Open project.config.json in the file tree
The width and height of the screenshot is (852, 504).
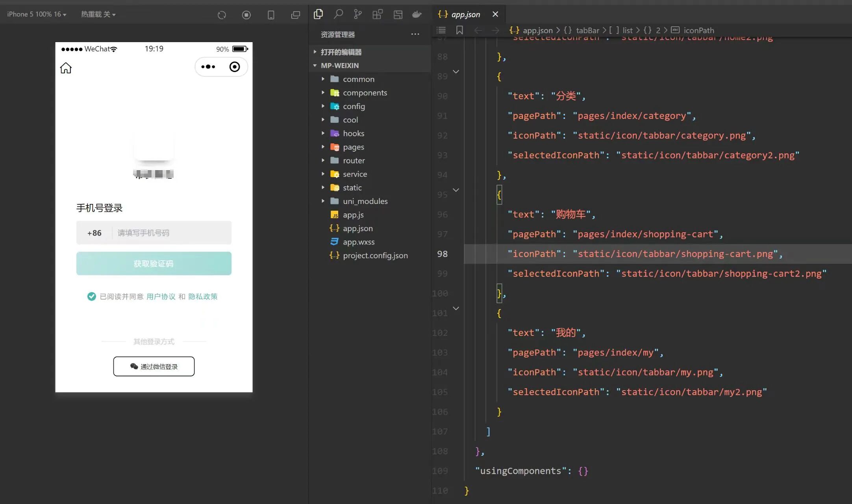point(375,256)
